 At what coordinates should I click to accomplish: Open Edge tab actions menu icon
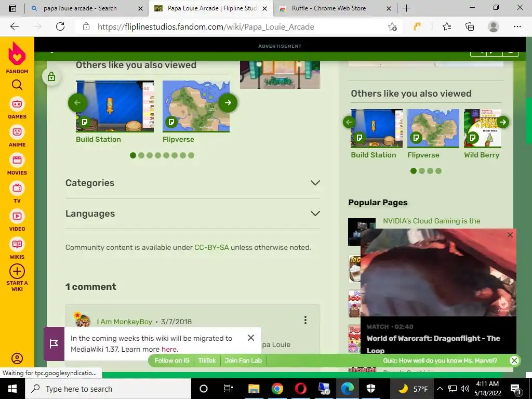(12, 8)
